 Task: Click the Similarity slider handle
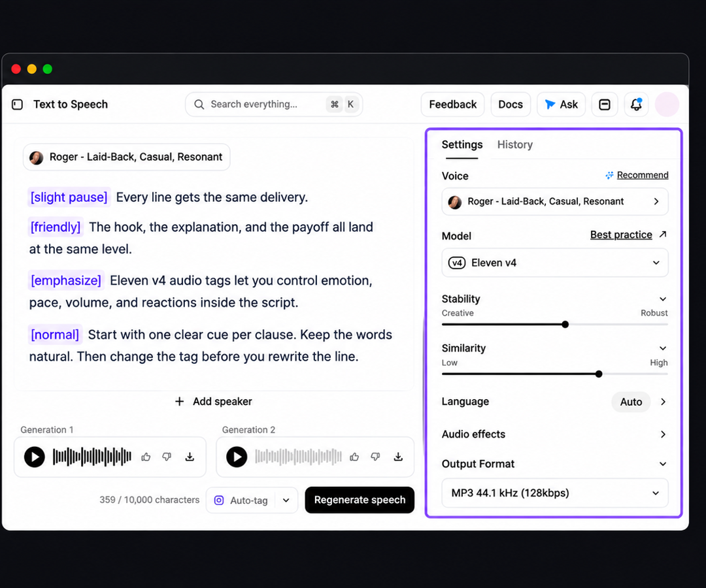(598, 374)
